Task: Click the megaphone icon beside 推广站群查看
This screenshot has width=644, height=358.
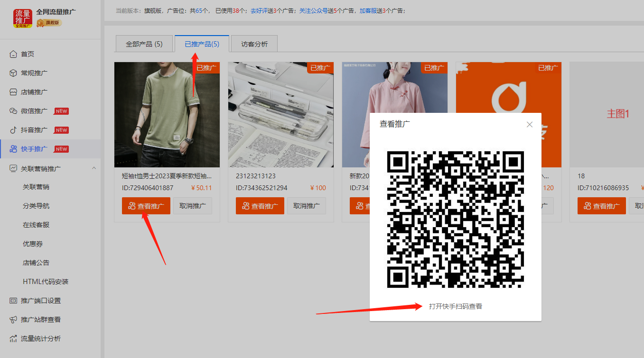Action: point(13,320)
